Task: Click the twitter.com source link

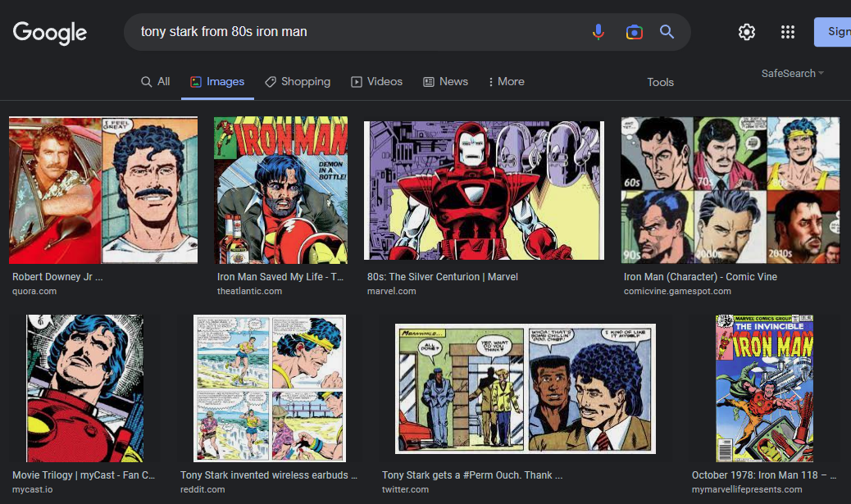Action: point(405,489)
